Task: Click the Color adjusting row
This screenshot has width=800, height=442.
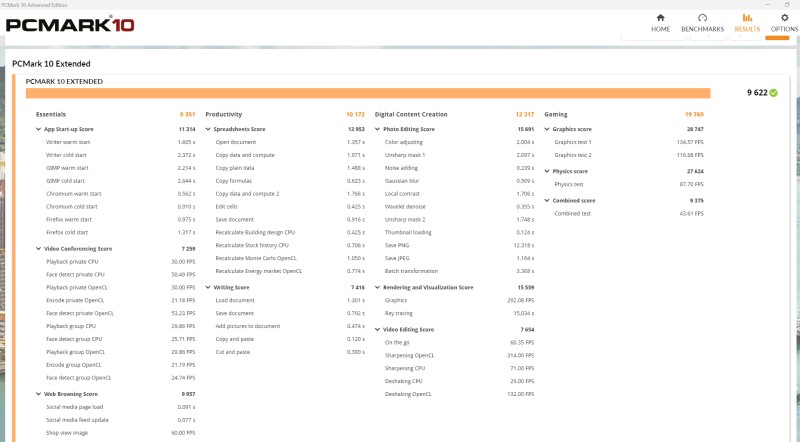Action: [459, 142]
